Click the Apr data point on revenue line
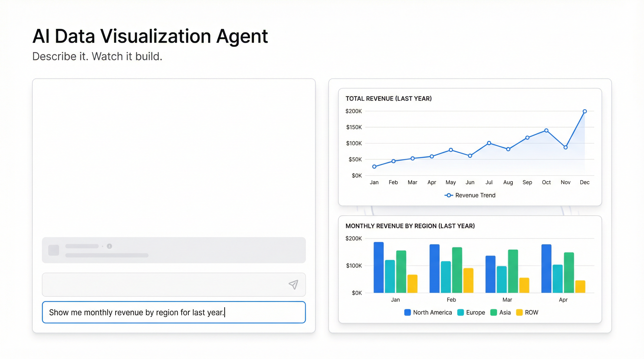The height and width of the screenshot is (359, 644). (432, 157)
